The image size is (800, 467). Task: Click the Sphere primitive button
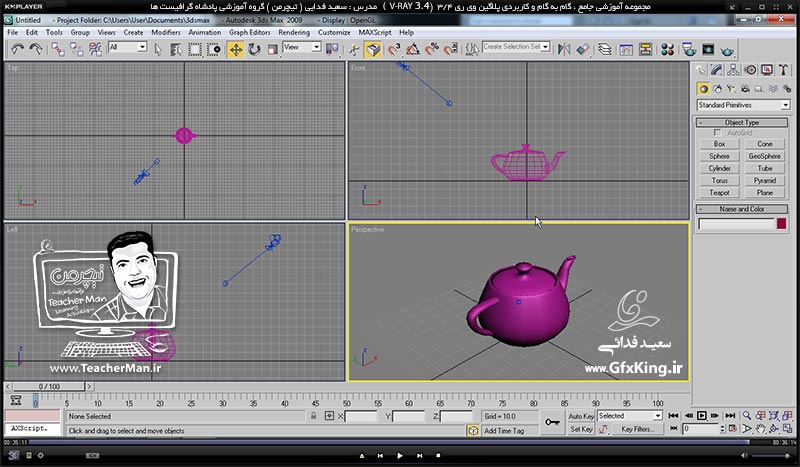[x=719, y=156]
